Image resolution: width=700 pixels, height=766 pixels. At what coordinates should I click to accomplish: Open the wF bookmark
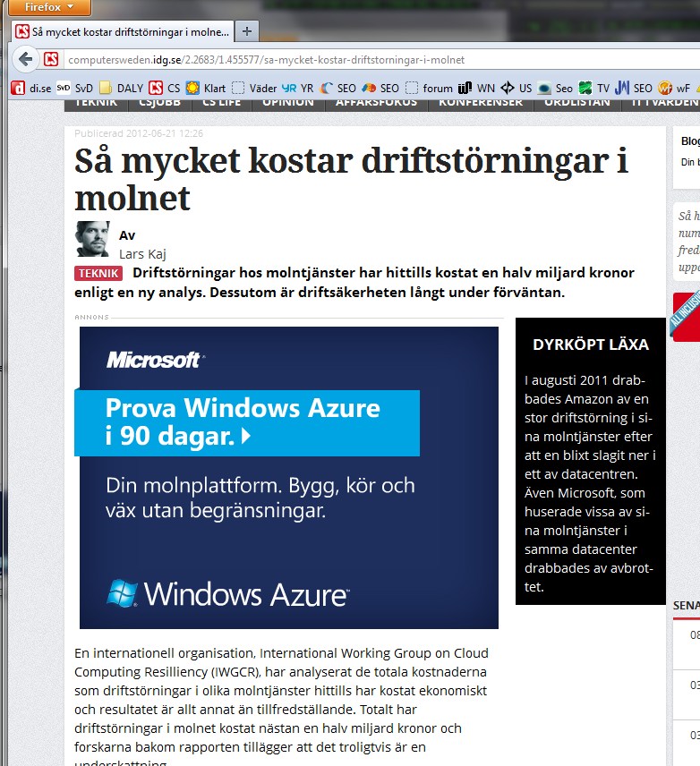tap(674, 88)
